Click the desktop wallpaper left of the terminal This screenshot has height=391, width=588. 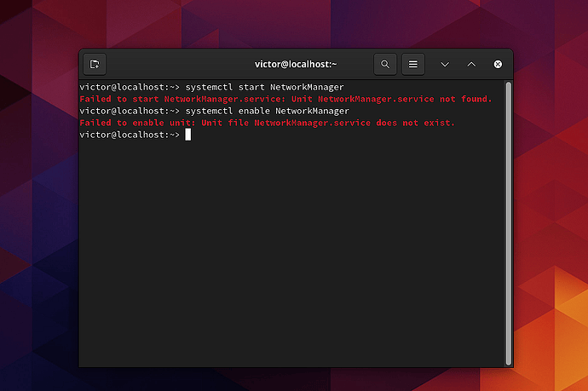(x=38, y=213)
